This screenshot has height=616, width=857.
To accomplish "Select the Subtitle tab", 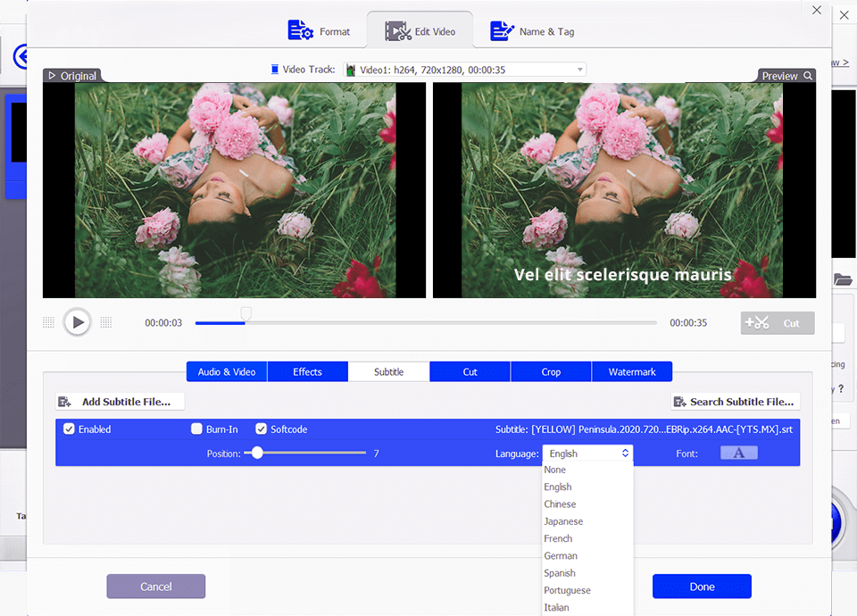I will [388, 371].
